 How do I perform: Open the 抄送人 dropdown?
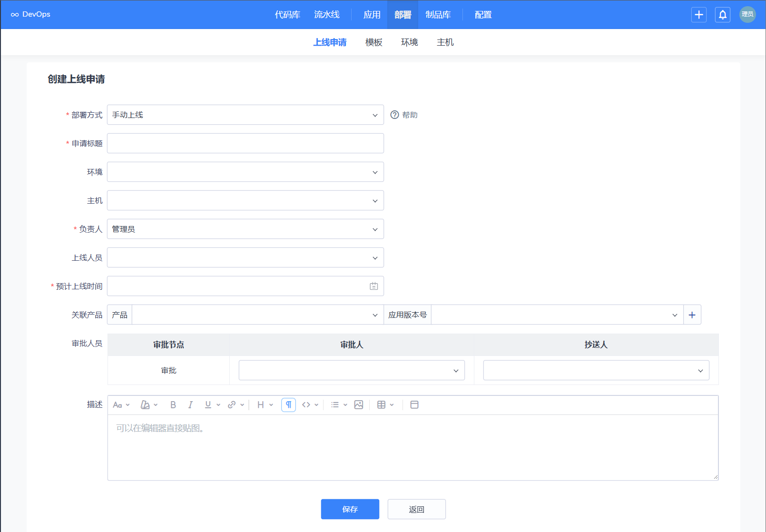pyautogui.click(x=596, y=370)
